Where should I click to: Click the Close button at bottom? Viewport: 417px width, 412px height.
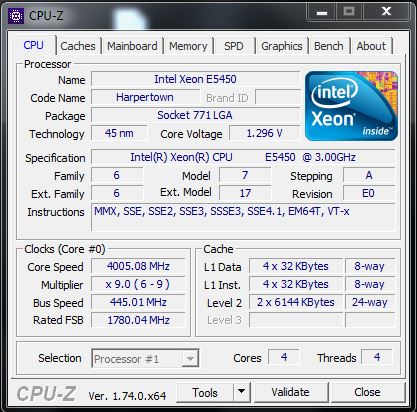coord(367,392)
